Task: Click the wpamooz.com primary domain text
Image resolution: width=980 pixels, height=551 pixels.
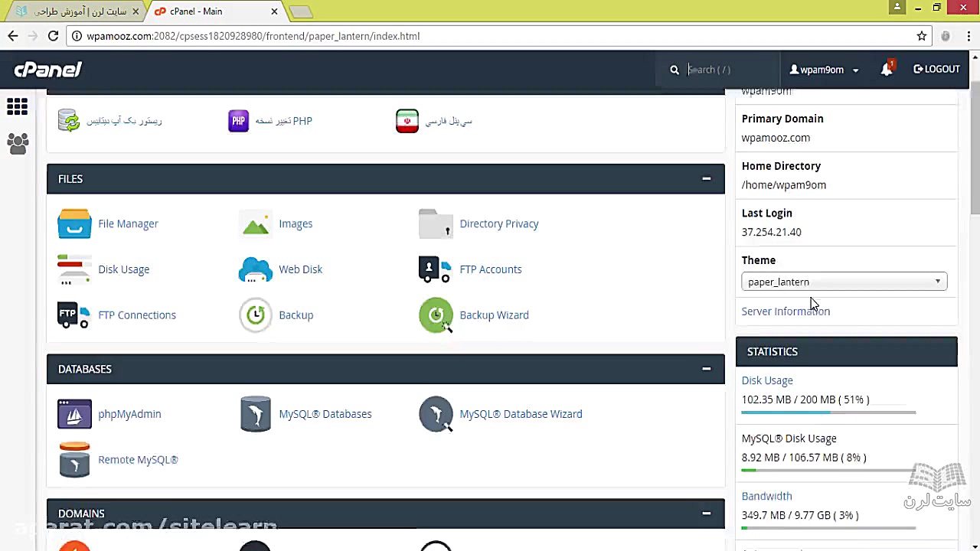Action: click(776, 138)
